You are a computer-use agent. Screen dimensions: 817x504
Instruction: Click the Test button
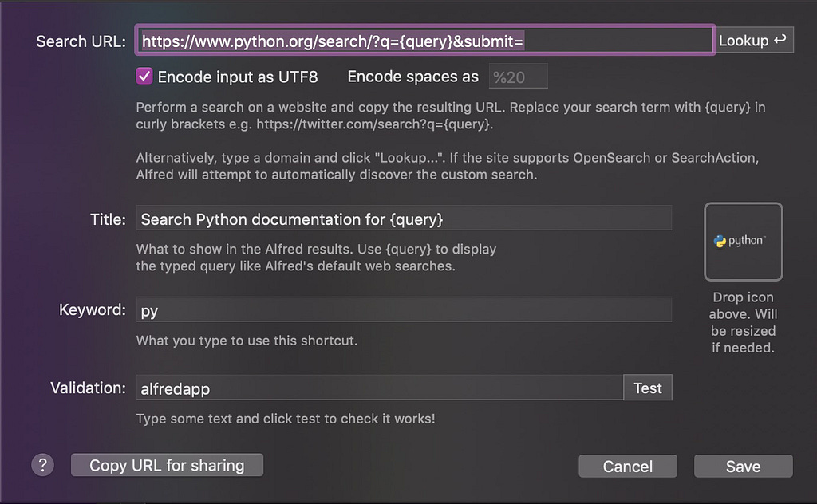648,388
